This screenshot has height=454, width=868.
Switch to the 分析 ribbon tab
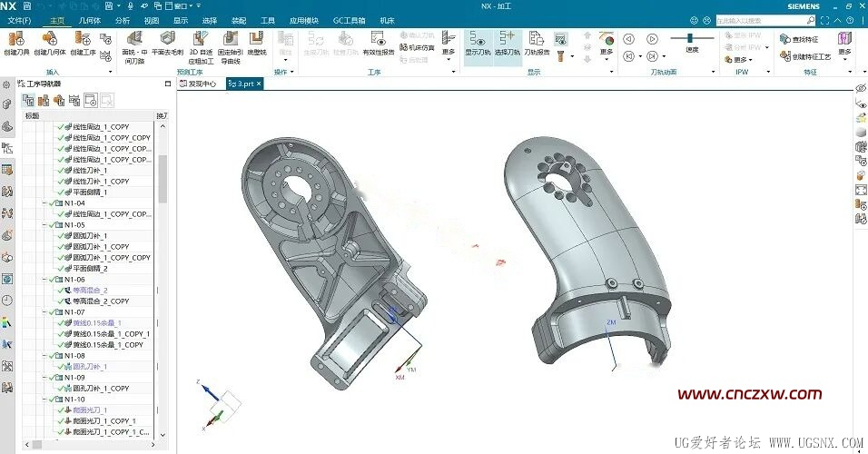tap(123, 21)
